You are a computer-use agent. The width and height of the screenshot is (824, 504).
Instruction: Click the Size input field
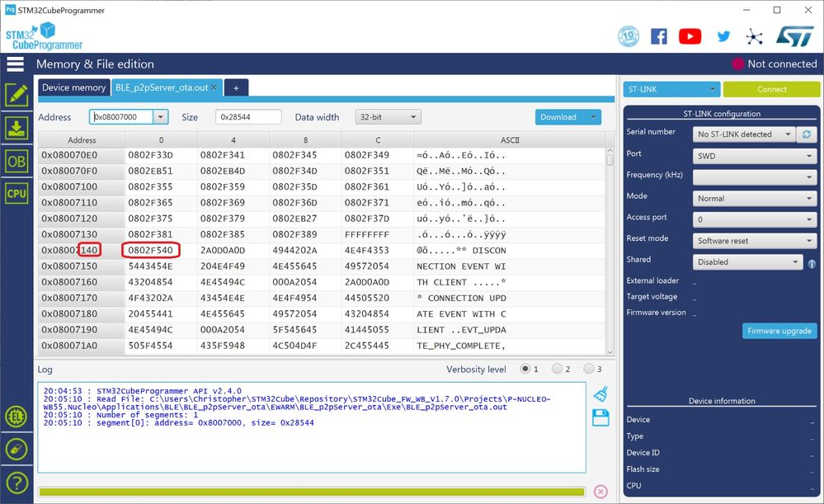click(248, 117)
